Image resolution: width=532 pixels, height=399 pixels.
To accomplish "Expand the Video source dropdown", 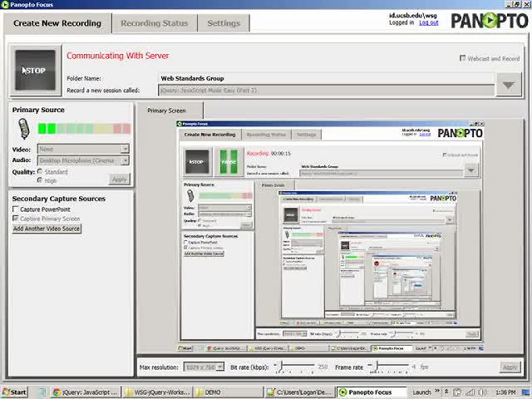I will [x=125, y=150].
